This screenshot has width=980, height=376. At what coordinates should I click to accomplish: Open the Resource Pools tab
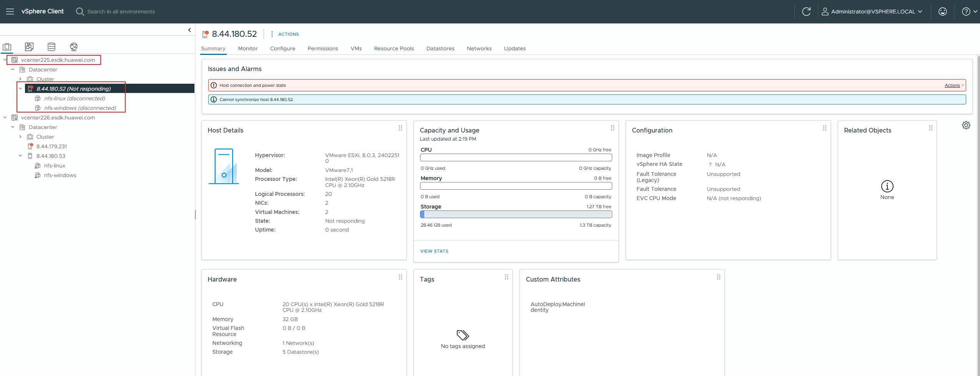pyautogui.click(x=394, y=48)
